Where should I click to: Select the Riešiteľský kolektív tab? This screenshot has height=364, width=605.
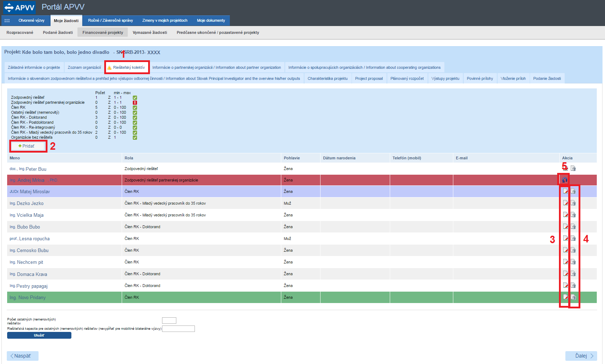[127, 67]
